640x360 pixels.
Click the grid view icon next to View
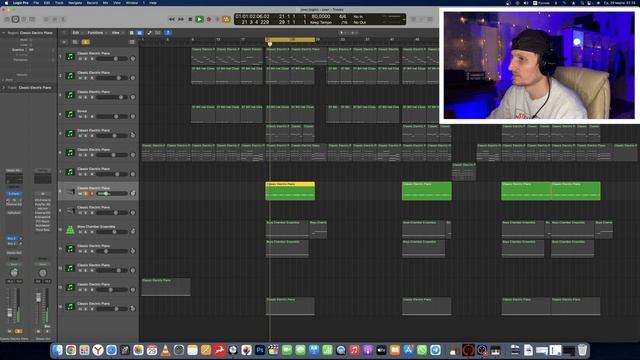point(131,33)
